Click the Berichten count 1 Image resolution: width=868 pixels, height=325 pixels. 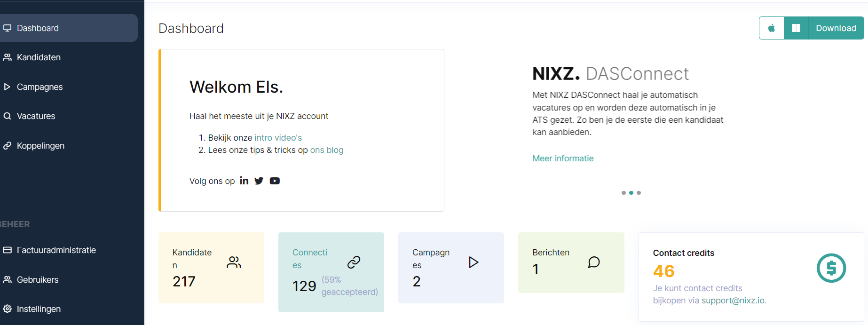(x=536, y=269)
